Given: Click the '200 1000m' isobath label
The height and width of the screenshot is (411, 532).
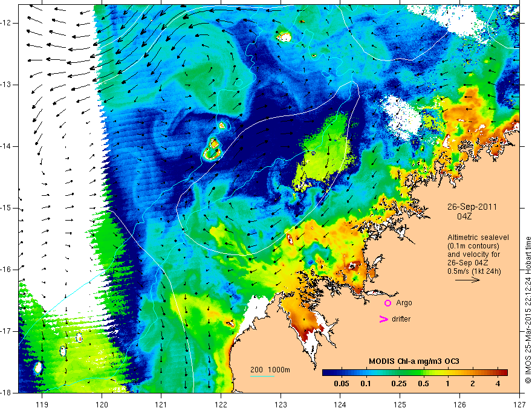Looking at the screenshot, I should tap(270, 370).
